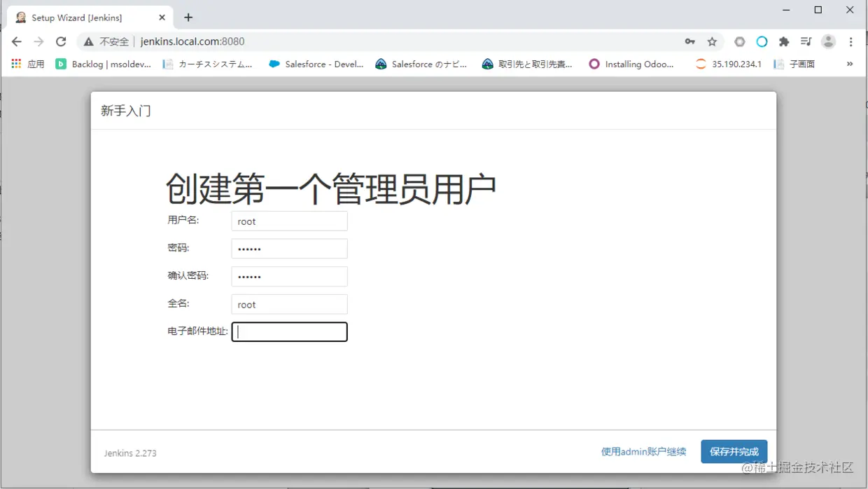Click the address bar URL

tap(192, 42)
